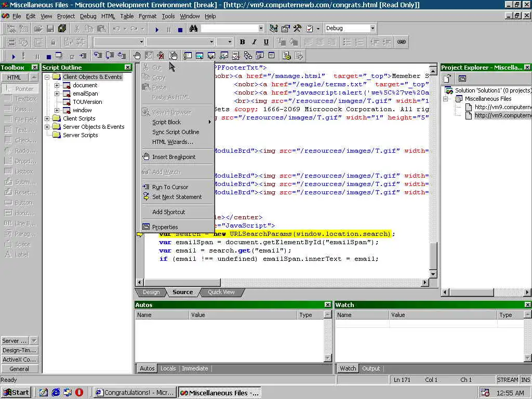Open the Properties Window toolbar icon
Screen dimensions: 532x399
click(285, 29)
